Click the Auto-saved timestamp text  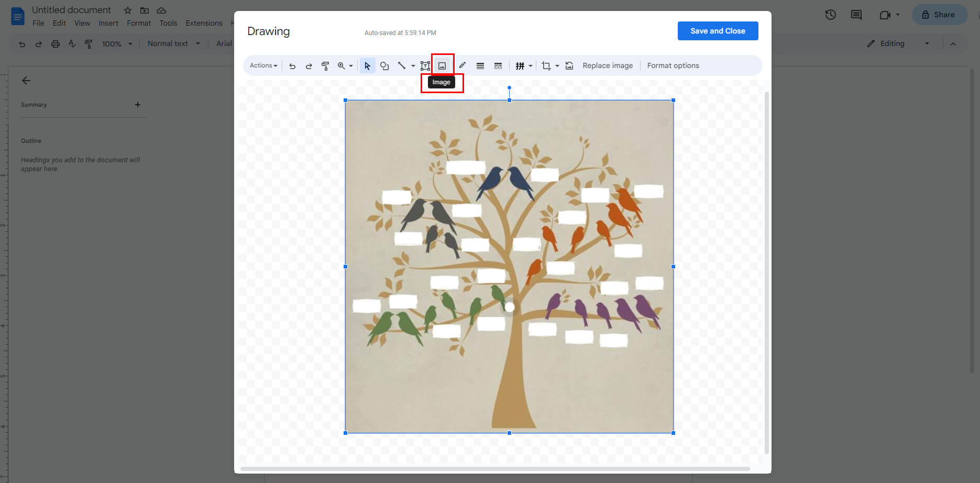(400, 33)
